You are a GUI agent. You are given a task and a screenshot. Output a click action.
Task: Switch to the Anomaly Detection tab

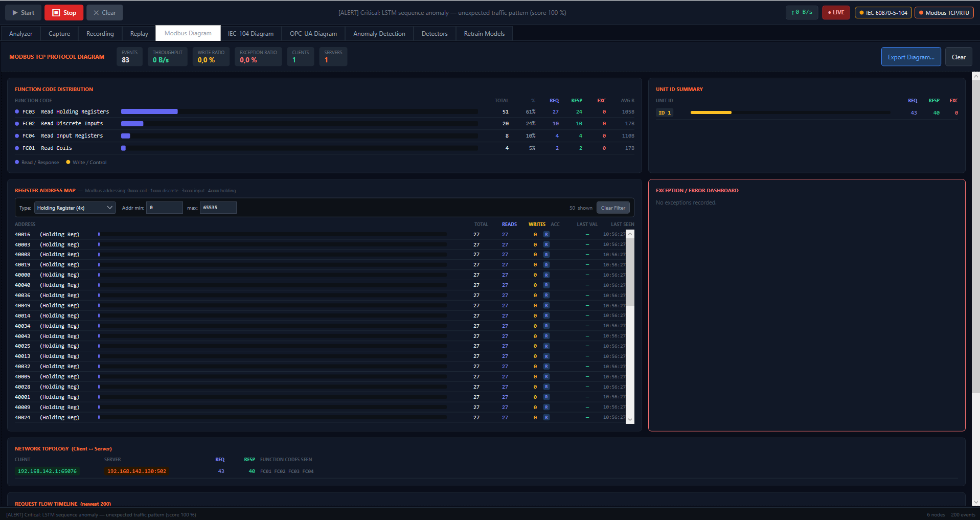click(x=379, y=34)
